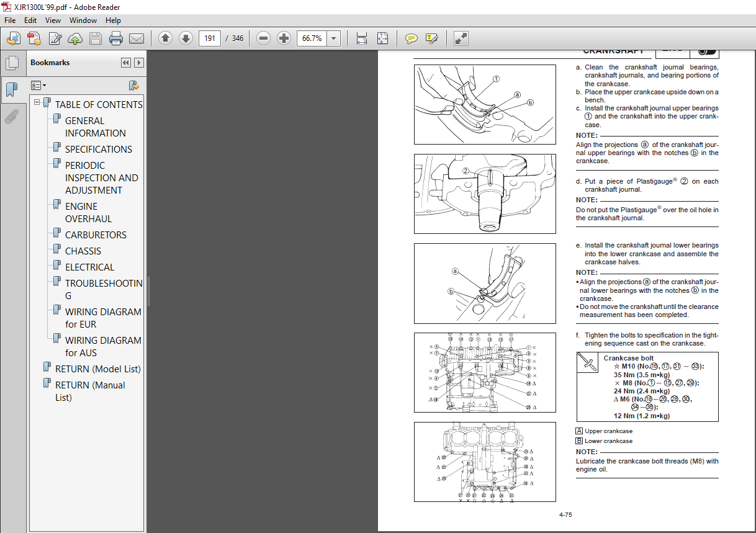Click the Sign document pencil icon

[x=55, y=38]
